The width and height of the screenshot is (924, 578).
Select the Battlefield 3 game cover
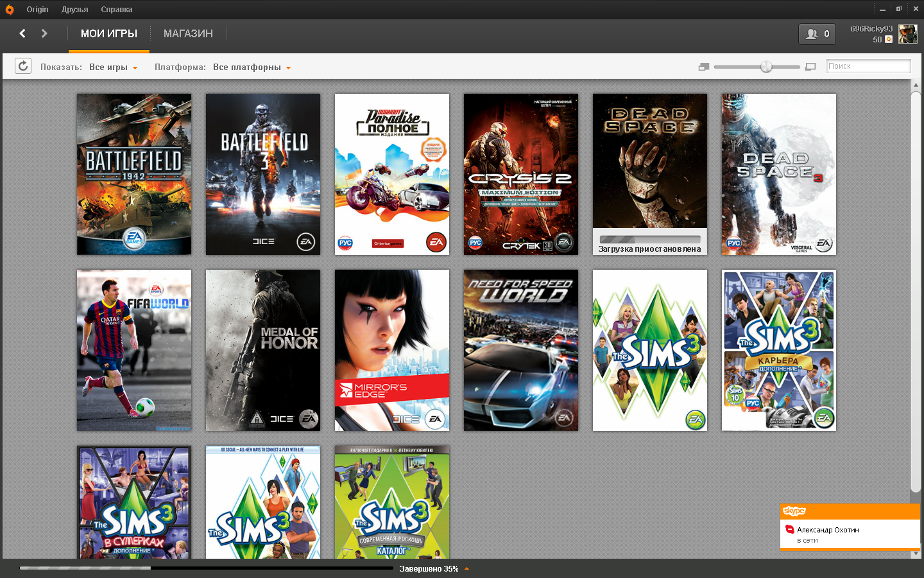(263, 174)
